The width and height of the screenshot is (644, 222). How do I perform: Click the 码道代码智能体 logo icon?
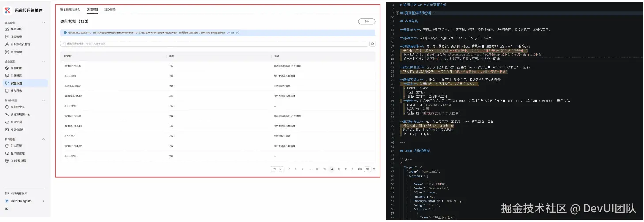(x=7, y=10)
